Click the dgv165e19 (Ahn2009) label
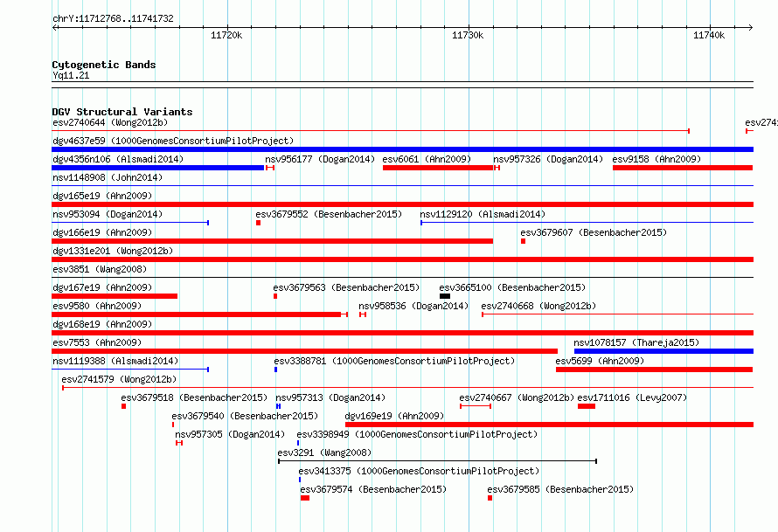Viewport: 778px width, 532px height. point(102,196)
